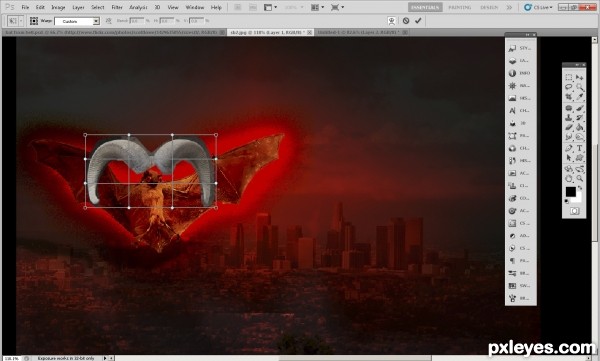Commit the transform with the checkmark
600x361 pixels.
pos(418,21)
